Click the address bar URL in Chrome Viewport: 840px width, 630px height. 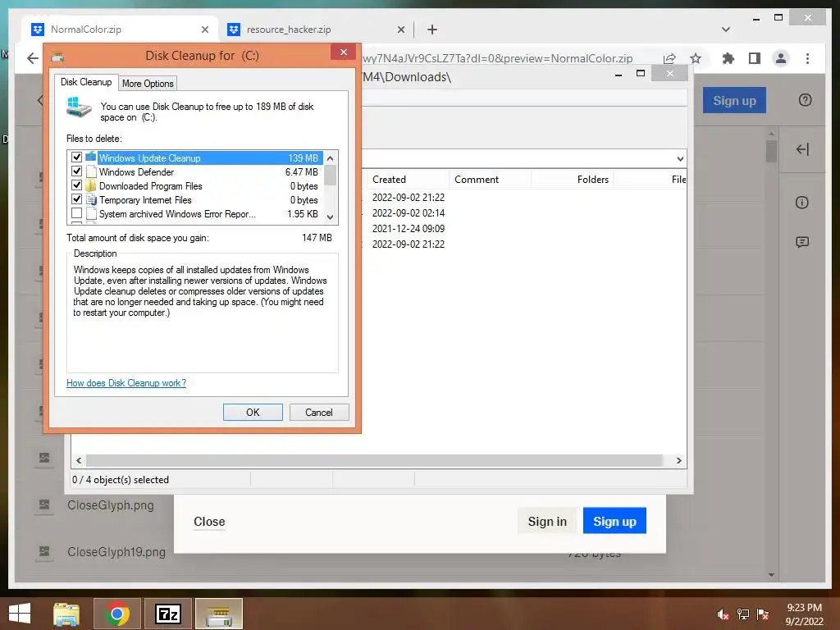pos(498,58)
